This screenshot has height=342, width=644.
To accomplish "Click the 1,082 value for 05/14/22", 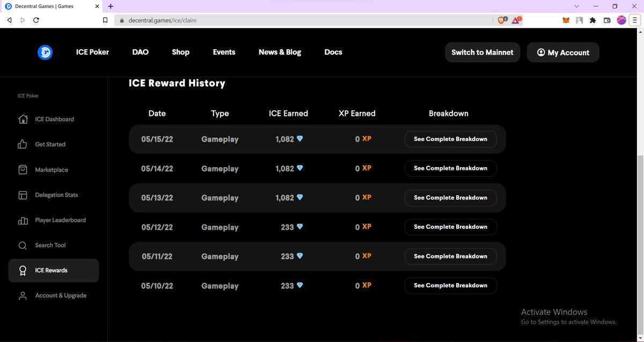I will pos(285,168).
